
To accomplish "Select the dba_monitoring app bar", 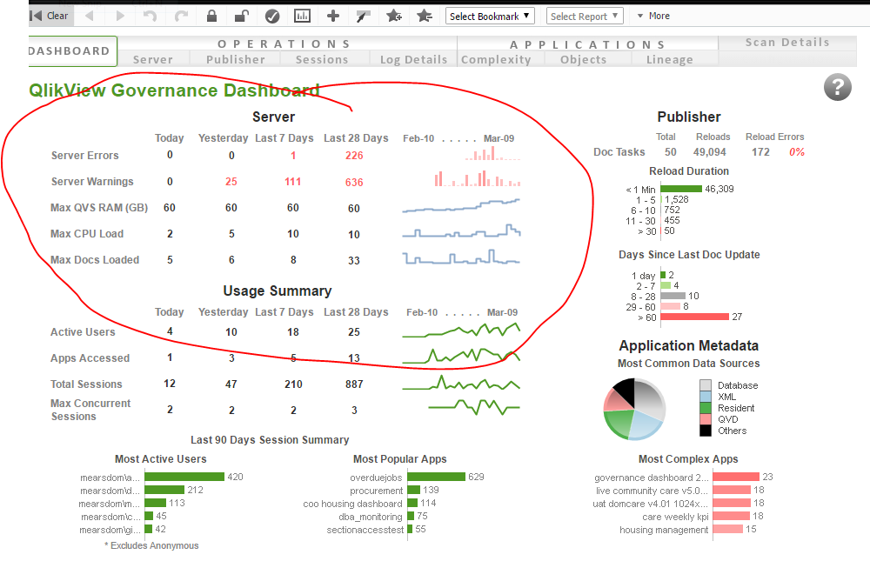I will 412,516.
